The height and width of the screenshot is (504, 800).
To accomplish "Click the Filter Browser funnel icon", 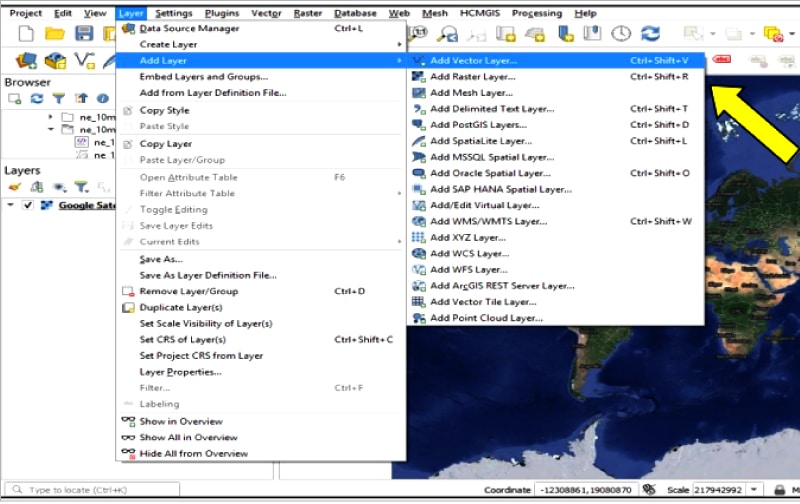I will coord(58,99).
